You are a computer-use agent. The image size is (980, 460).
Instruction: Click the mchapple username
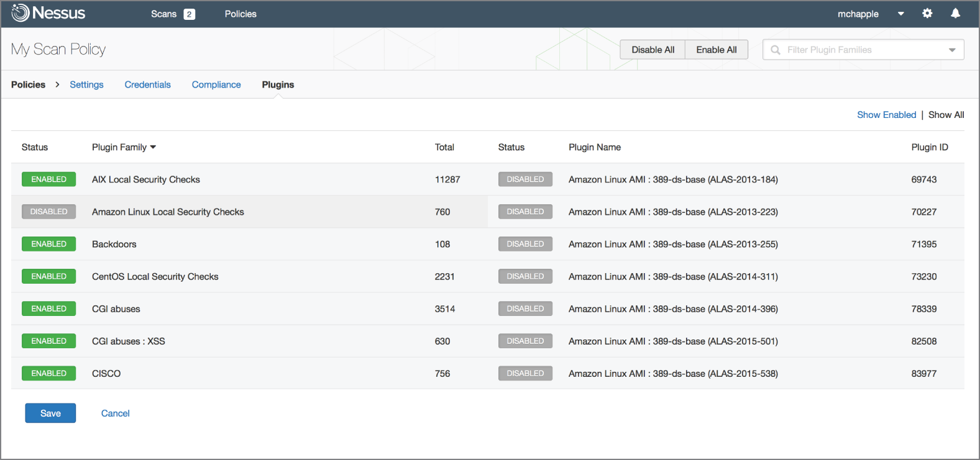tap(858, 14)
